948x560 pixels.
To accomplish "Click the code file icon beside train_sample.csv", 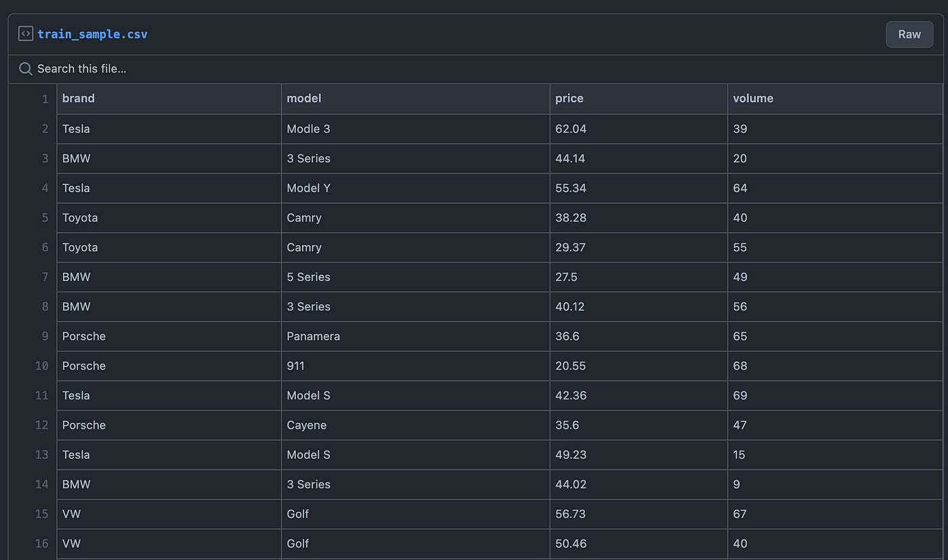I will tap(26, 34).
